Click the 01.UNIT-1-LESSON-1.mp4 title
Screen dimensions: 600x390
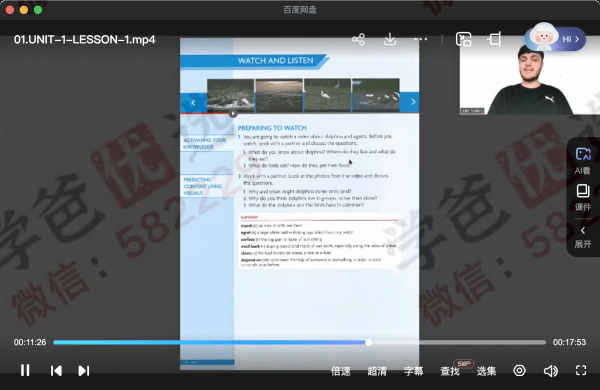85,39
